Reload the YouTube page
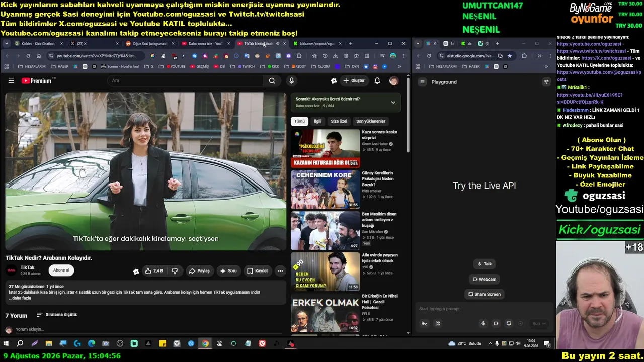This screenshot has width=644, height=362. (x=28, y=56)
